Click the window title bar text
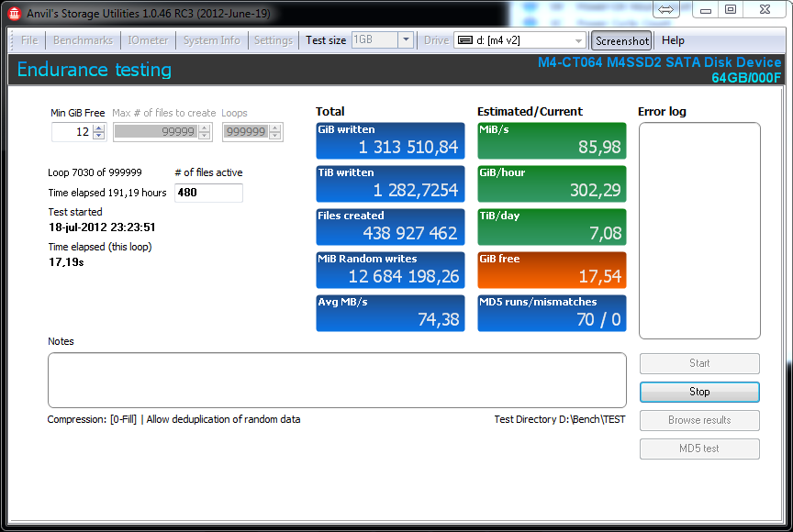793x532 pixels. point(148,14)
